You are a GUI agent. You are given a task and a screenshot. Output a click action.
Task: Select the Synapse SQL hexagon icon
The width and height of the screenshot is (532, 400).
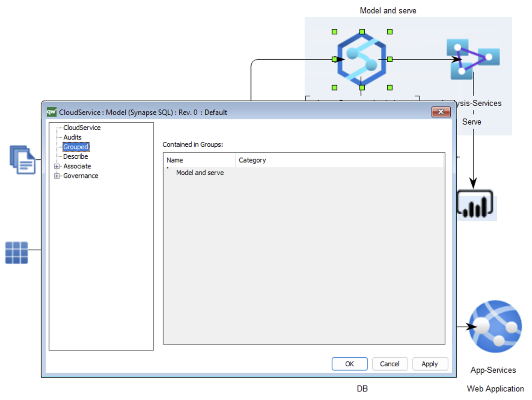[361, 60]
